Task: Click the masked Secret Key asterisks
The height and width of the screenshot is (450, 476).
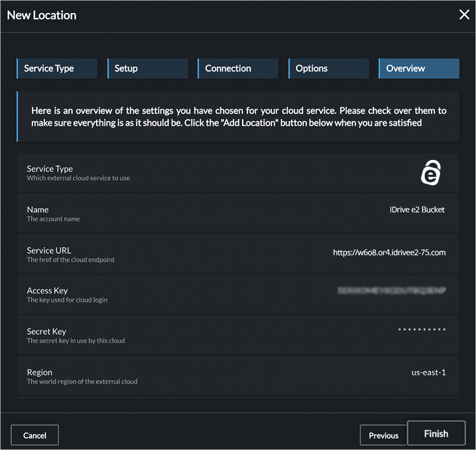Action: (422, 330)
